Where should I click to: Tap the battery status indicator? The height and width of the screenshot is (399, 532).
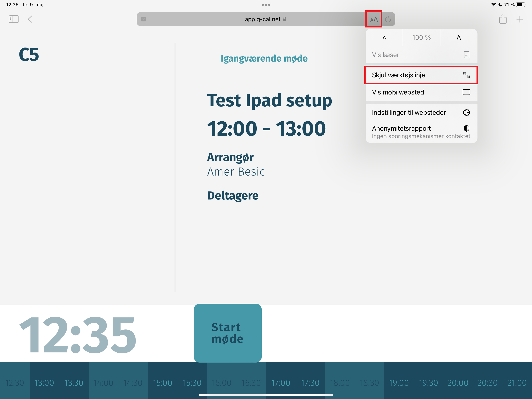pos(521,4)
